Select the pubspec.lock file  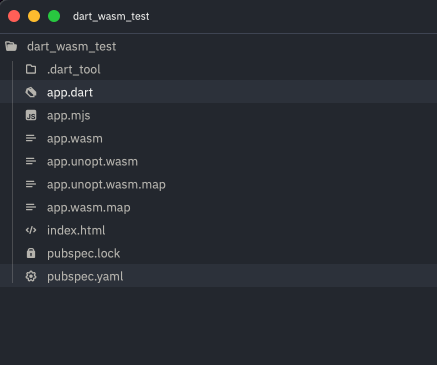click(x=218, y=253)
